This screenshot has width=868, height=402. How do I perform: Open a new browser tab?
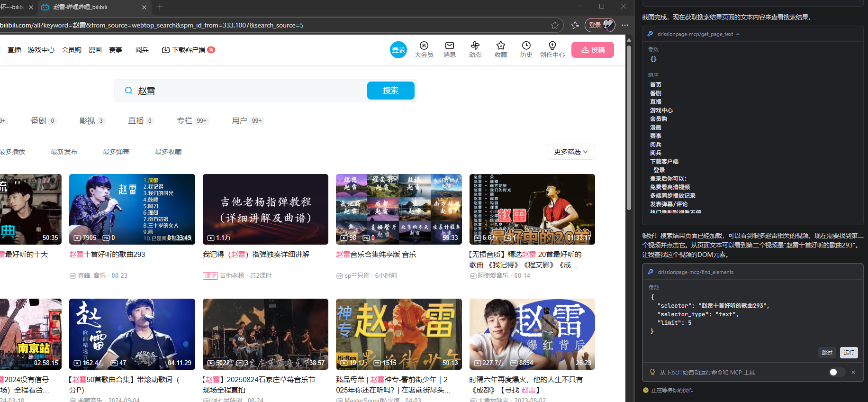point(160,7)
